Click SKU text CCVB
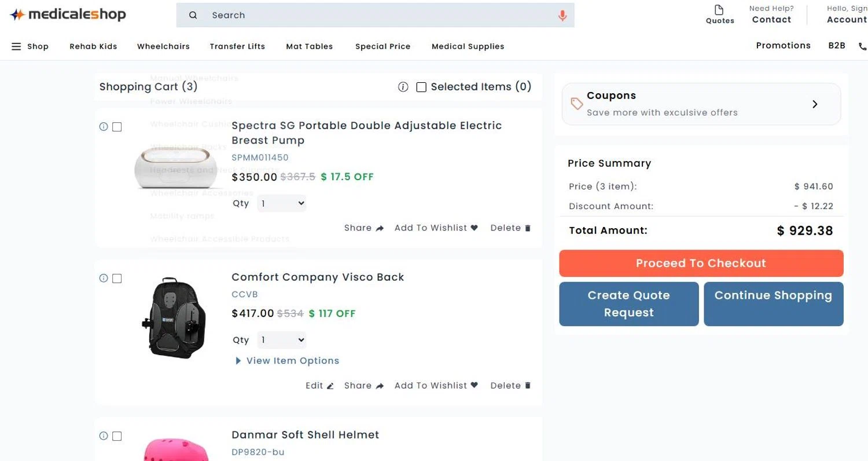 pos(244,295)
